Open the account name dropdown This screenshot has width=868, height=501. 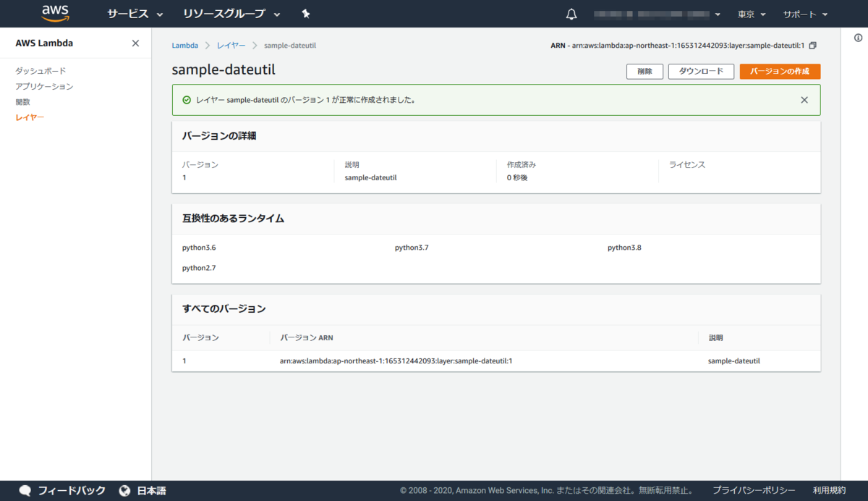657,14
